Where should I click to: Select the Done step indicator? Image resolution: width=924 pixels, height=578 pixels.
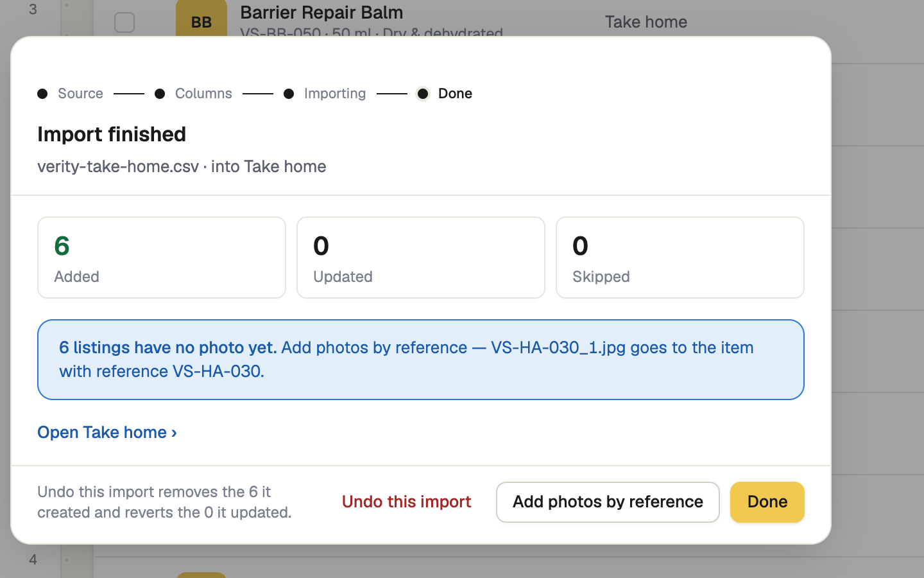pyautogui.click(x=445, y=93)
